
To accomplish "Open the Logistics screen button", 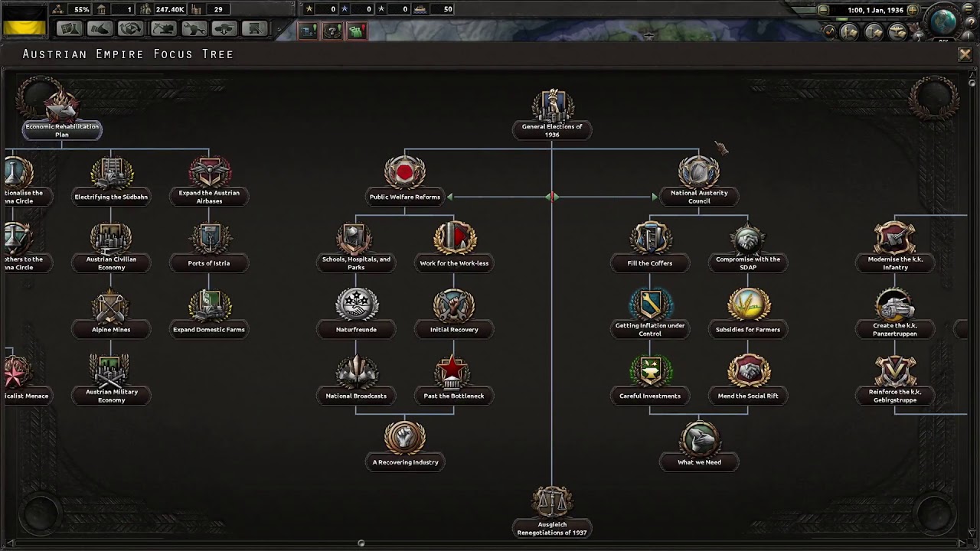I will click(x=254, y=29).
